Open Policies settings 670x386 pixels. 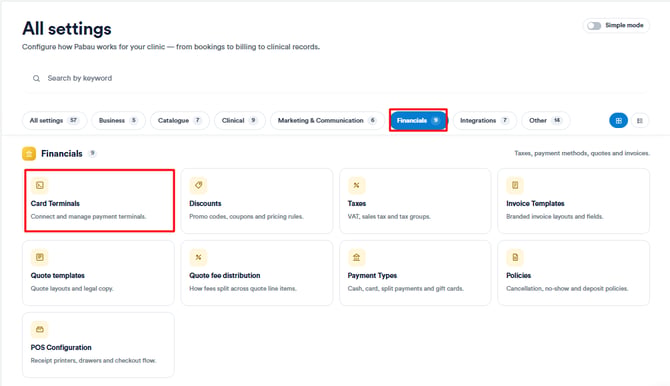[573, 273]
